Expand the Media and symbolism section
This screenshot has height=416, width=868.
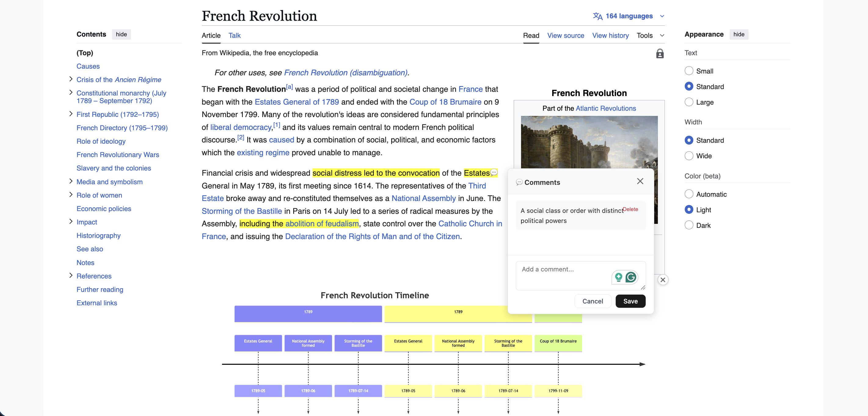click(x=71, y=181)
